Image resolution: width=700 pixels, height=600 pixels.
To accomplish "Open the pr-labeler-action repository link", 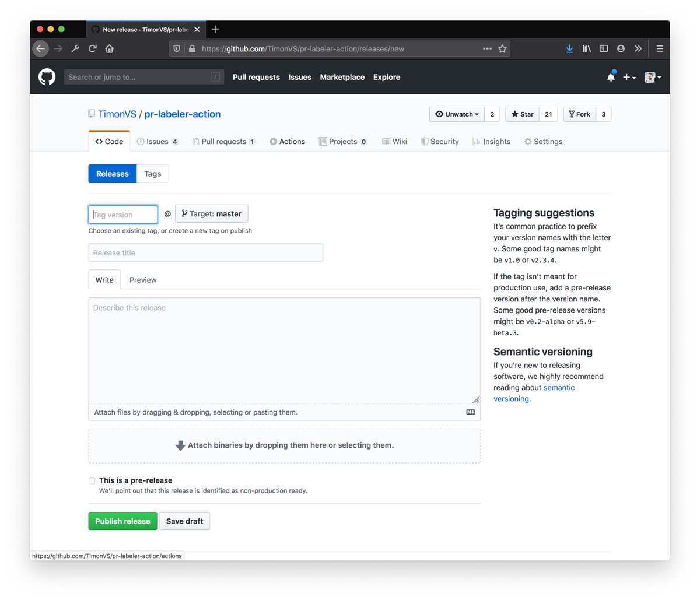I will 183,114.
